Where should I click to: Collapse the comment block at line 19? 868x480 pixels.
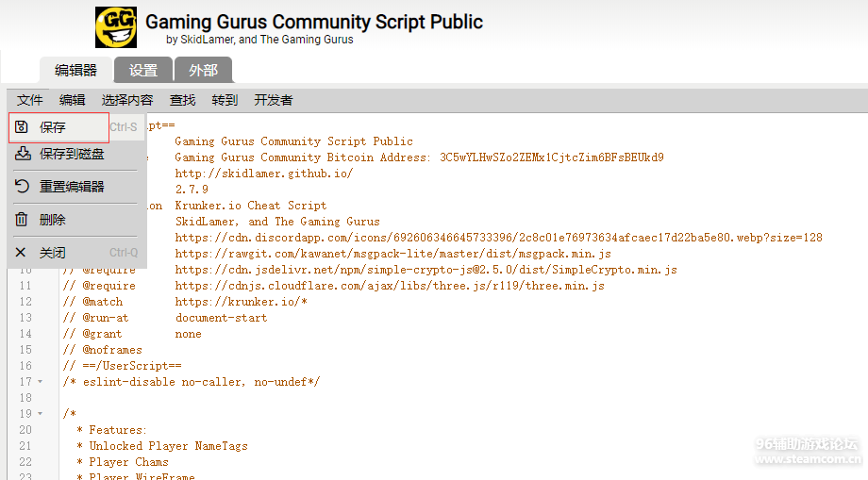40,414
